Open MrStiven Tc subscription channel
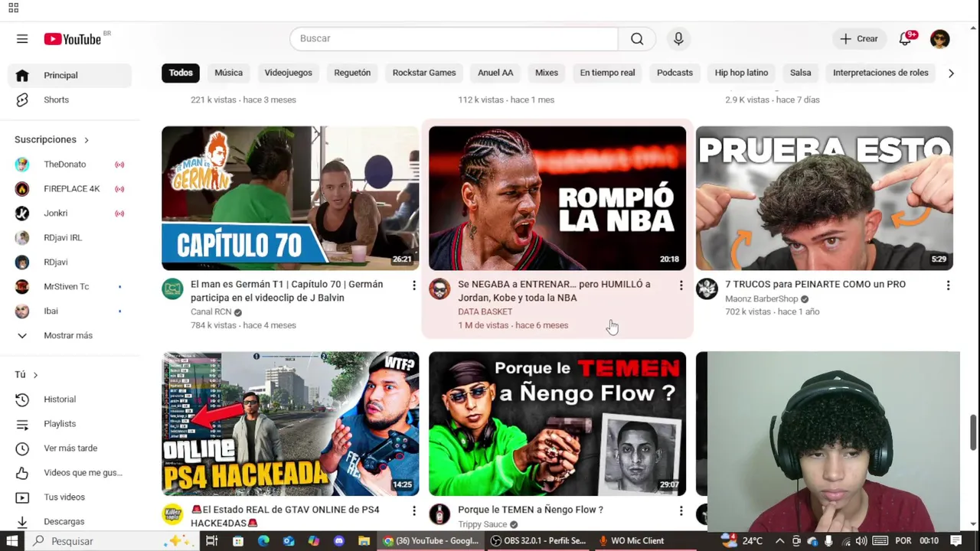This screenshot has width=980, height=551. point(70,287)
